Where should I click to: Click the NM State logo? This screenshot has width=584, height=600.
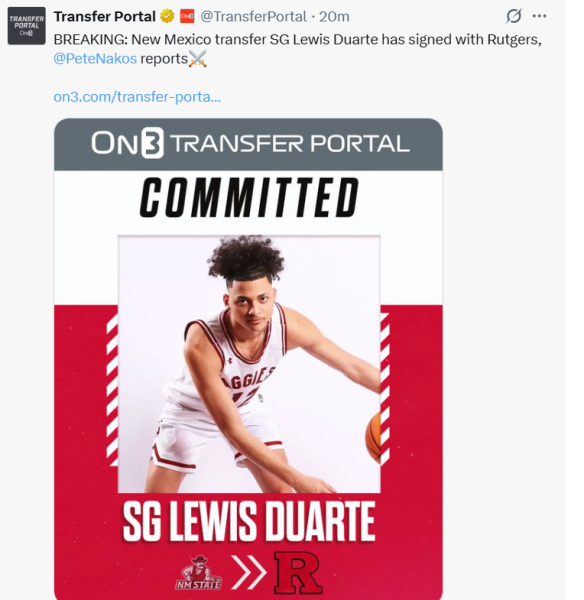coord(199,573)
